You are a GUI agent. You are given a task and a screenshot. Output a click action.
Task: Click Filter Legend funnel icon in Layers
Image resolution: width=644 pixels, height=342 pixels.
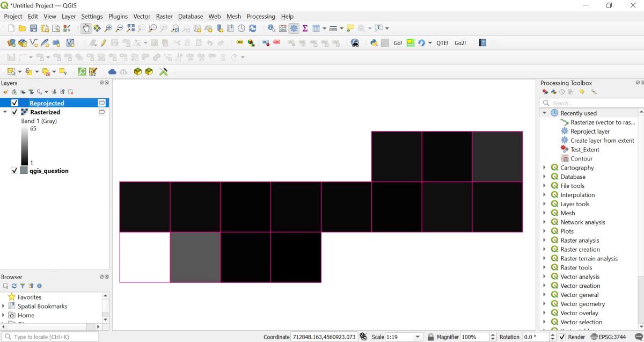(x=31, y=92)
